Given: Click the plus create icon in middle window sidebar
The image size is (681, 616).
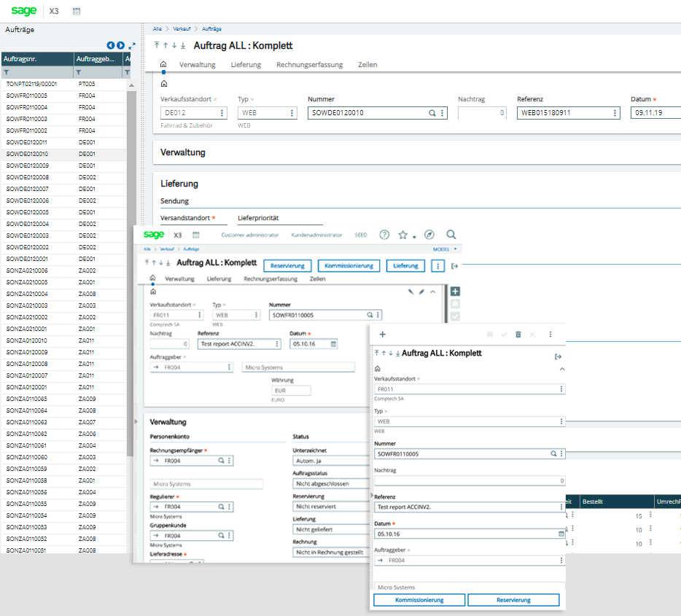Looking at the screenshot, I should [455, 292].
